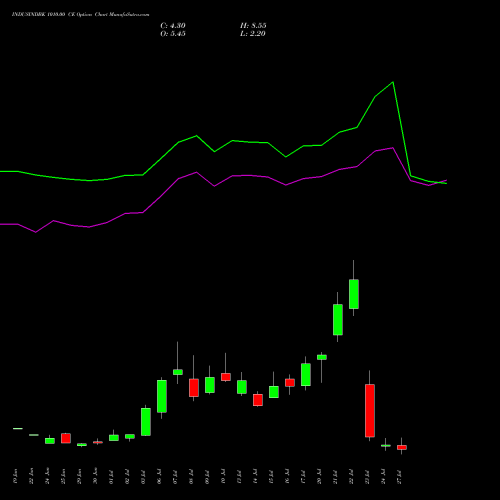Click the INDUSINDBK CE Options chart title
The image size is (500, 500).
80,15
